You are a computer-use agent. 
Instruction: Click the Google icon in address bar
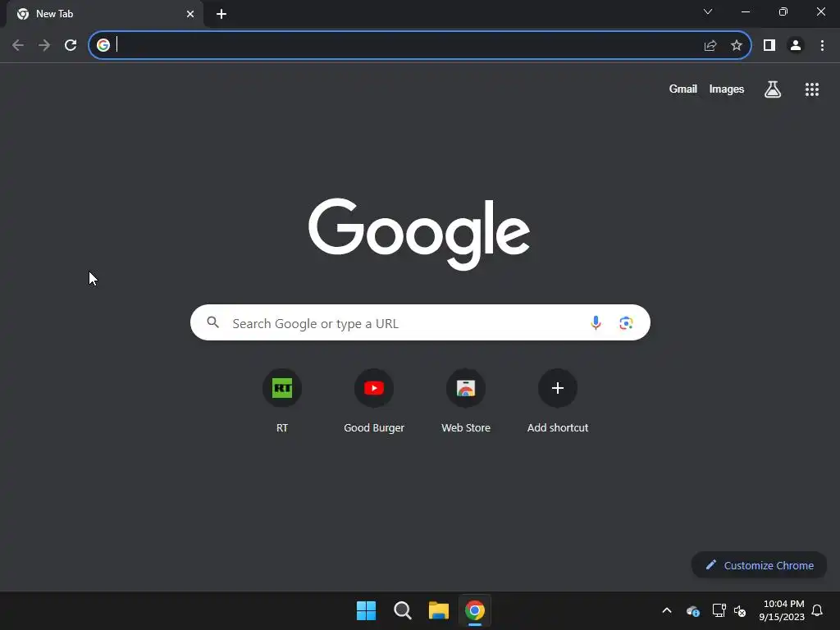point(103,46)
